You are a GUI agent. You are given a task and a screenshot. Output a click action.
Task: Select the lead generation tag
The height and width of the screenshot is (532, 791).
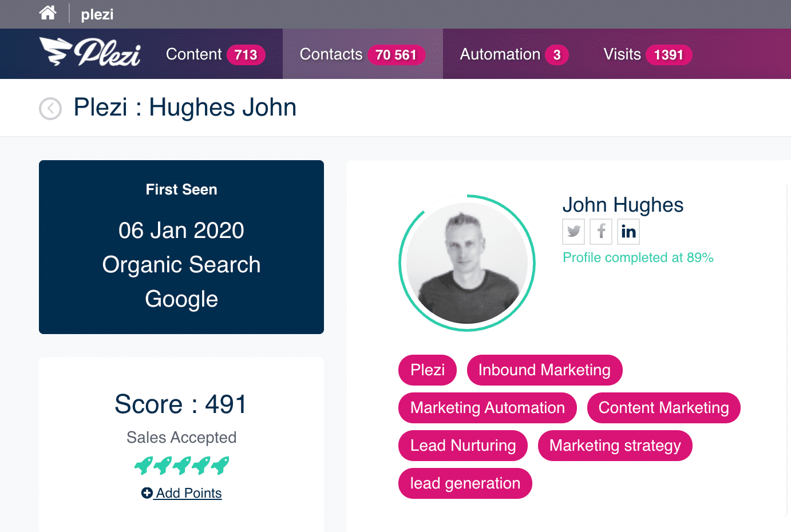click(x=465, y=483)
